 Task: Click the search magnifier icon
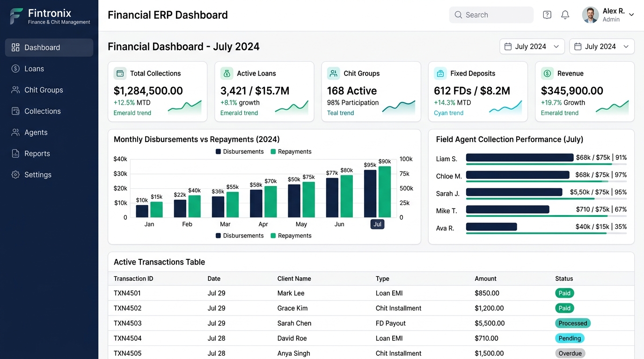point(458,15)
